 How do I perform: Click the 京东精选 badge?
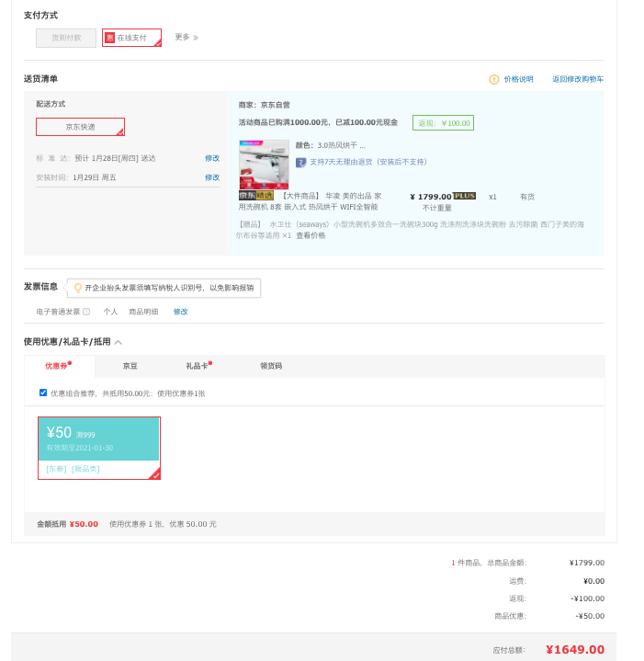point(256,196)
